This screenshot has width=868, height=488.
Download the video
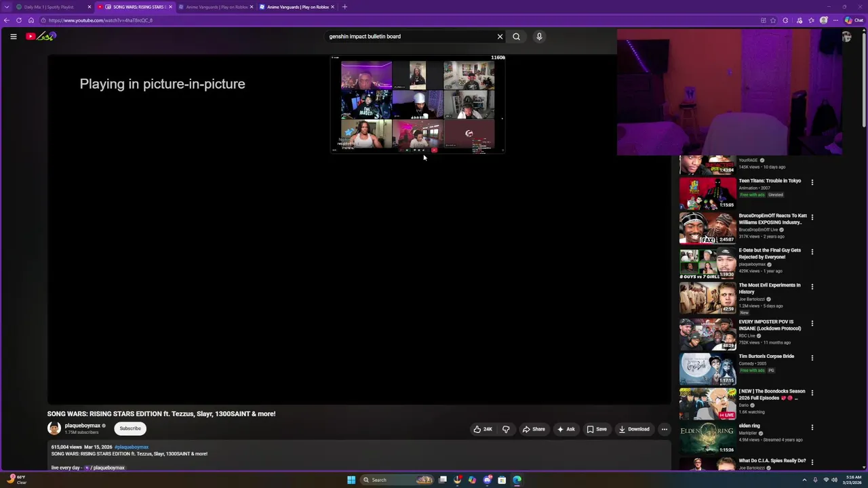coord(634,429)
